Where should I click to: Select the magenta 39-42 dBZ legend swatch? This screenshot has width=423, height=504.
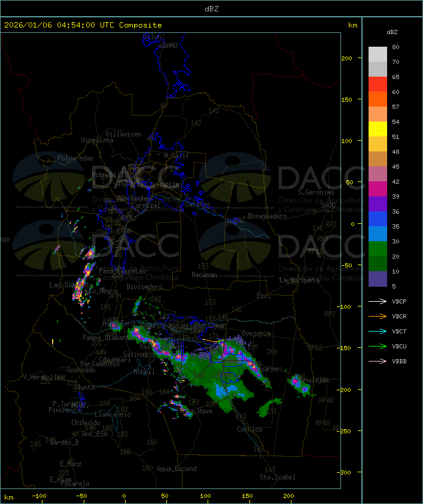(378, 189)
